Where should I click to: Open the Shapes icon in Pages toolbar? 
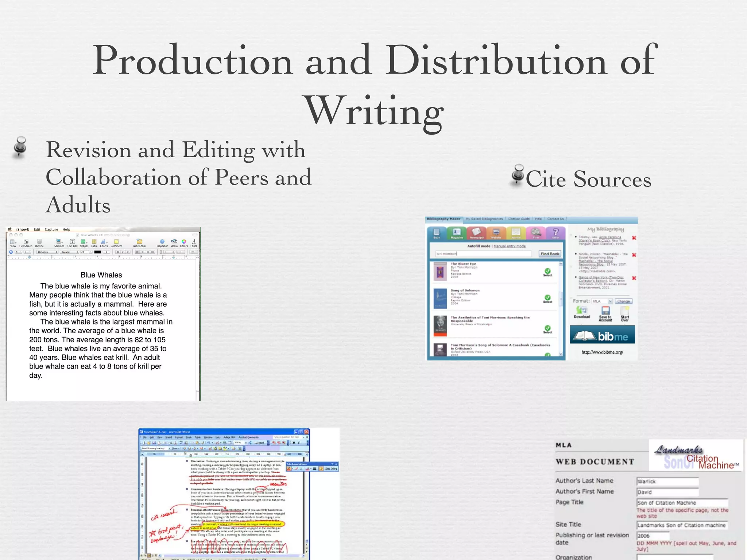click(84, 241)
